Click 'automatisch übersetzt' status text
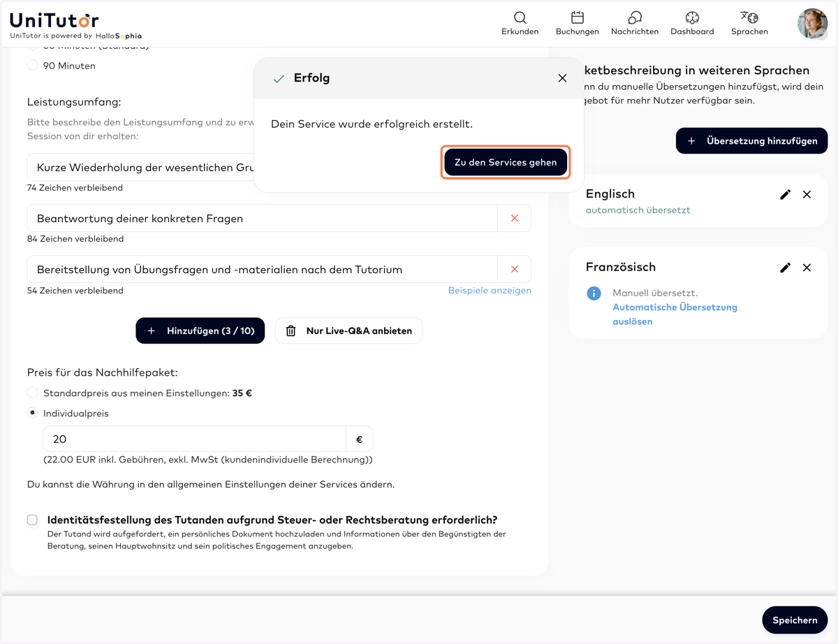The width and height of the screenshot is (838, 644). pyautogui.click(x=638, y=210)
